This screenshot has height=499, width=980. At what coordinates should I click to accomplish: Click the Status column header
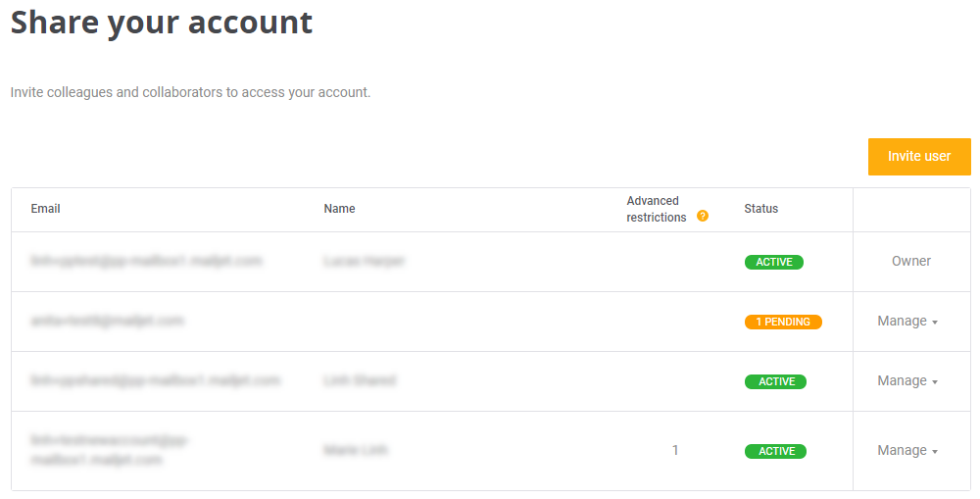point(760,209)
